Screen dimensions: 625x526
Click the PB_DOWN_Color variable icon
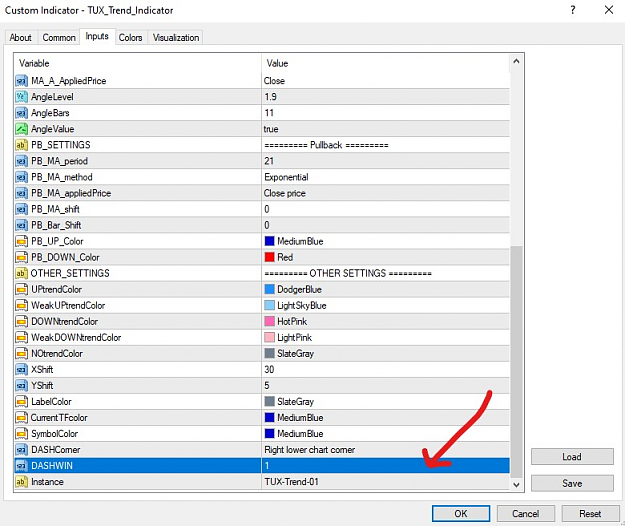(x=22, y=257)
